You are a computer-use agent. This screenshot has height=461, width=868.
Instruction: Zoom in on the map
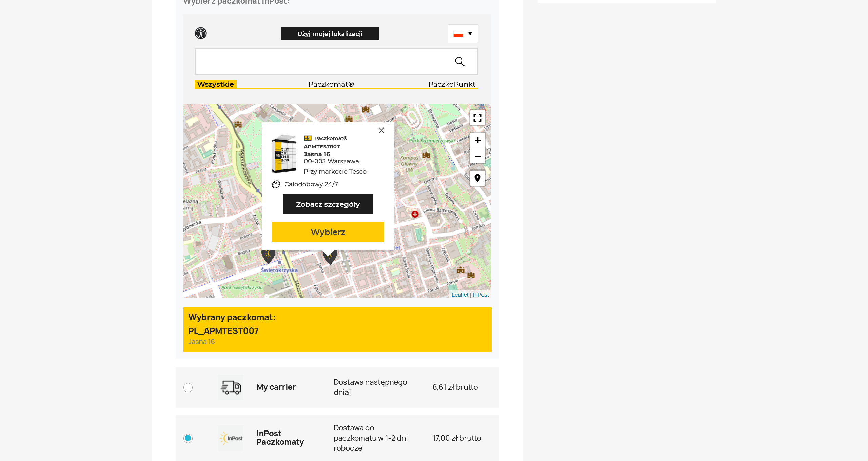[x=477, y=140]
